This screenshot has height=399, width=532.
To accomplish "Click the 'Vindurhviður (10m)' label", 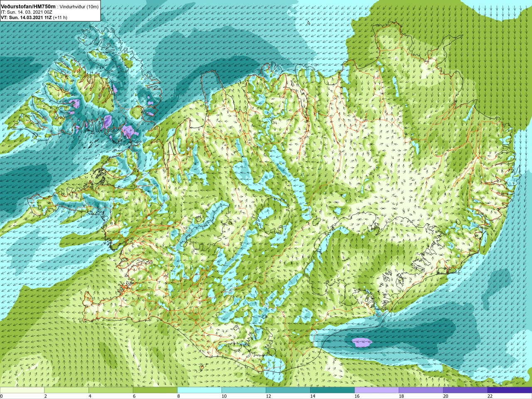I will point(79,7).
